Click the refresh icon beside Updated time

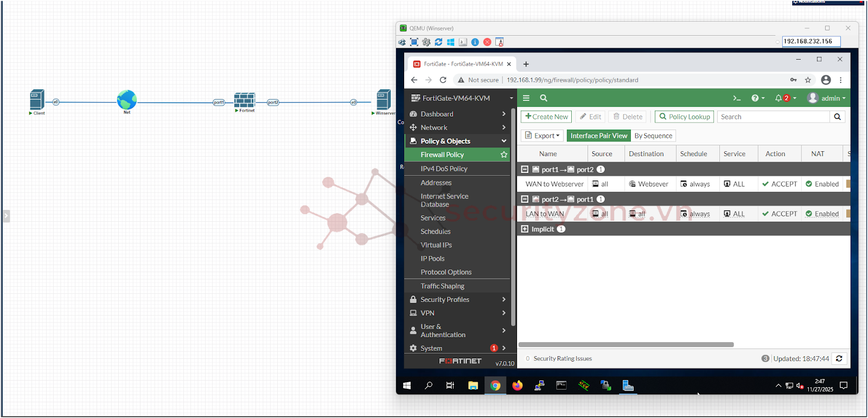pyautogui.click(x=839, y=358)
